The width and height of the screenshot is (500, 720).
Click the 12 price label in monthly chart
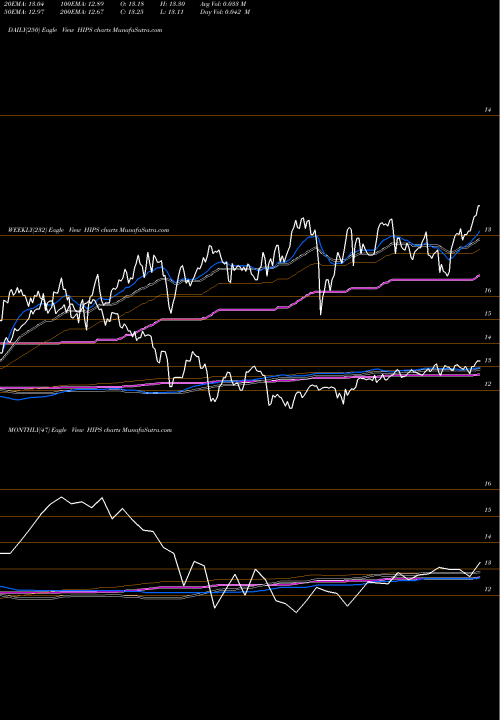488,589
